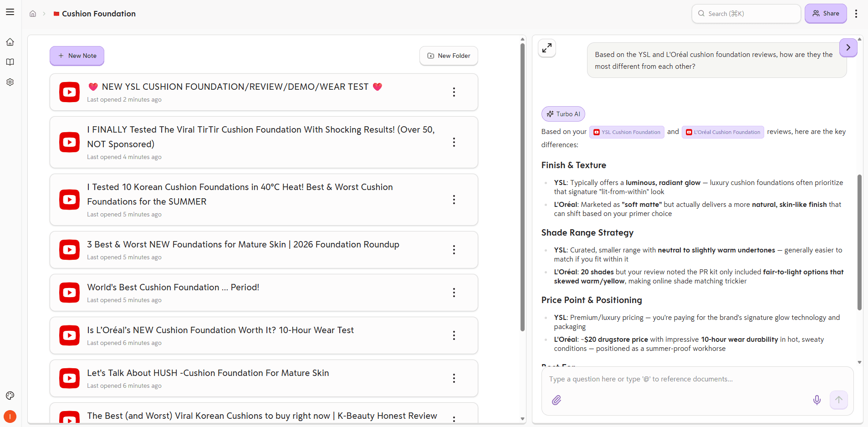The image size is (868, 427).
Task: Open note The Best (and Worst) Viral Korean Cushions
Action: point(264,413)
